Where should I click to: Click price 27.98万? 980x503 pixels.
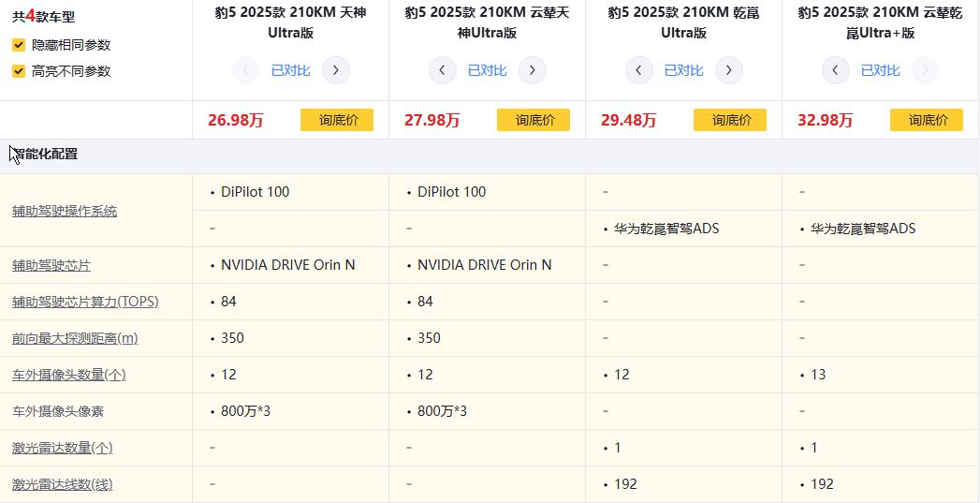point(431,120)
